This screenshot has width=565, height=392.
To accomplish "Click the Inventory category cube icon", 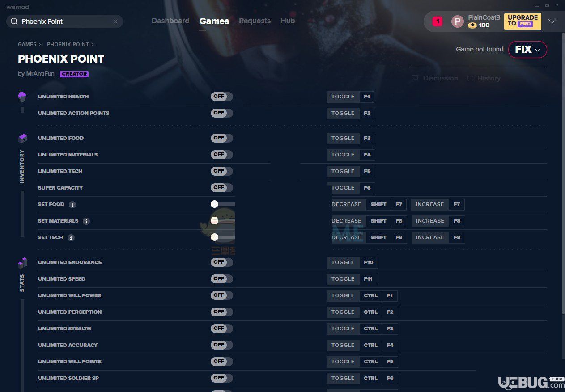I will coord(22,139).
